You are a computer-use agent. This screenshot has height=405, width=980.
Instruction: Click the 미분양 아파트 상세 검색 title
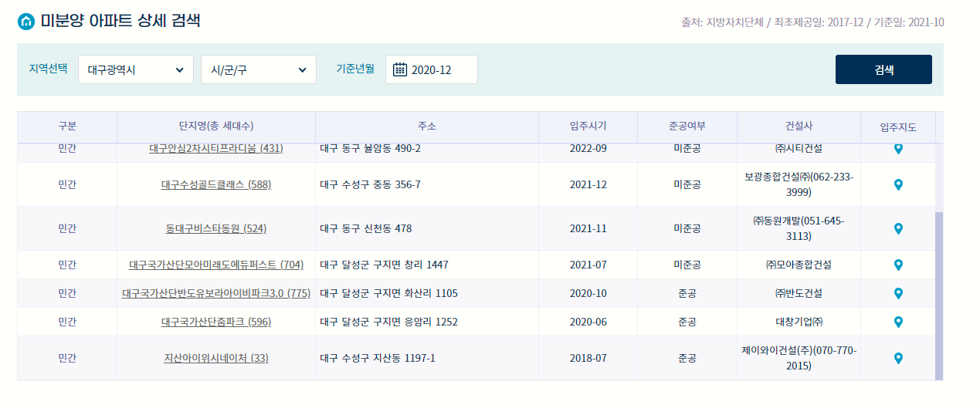coord(120,21)
